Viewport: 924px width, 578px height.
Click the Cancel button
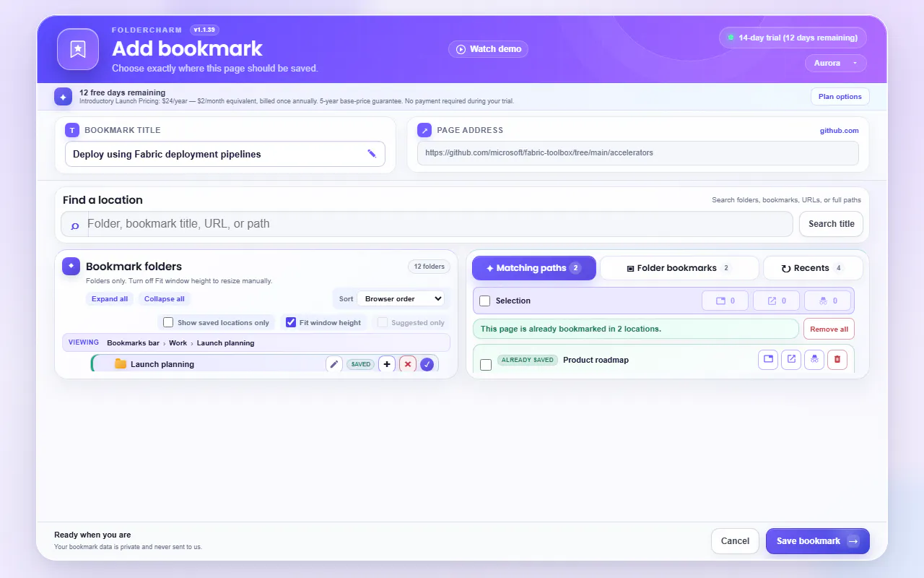735,541
